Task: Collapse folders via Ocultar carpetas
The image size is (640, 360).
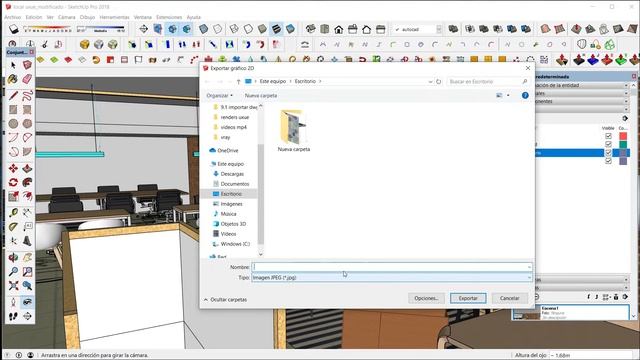Action: [225, 300]
